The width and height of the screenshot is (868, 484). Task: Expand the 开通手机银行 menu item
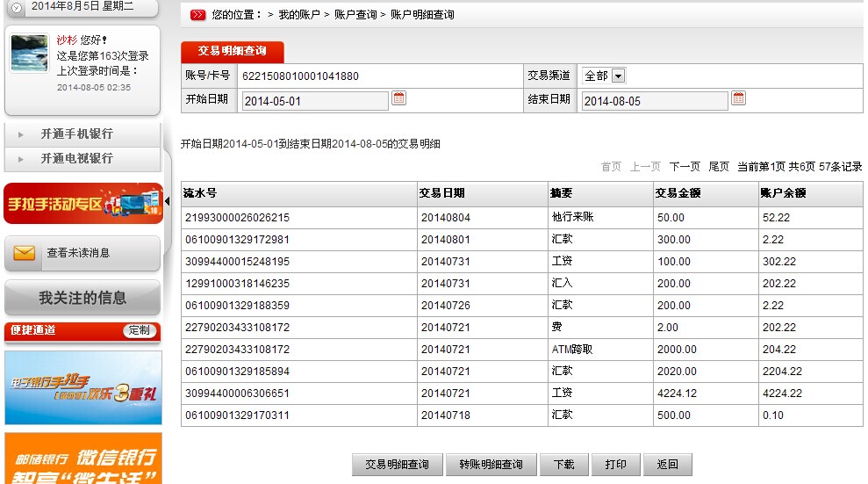tap(76, 134)
